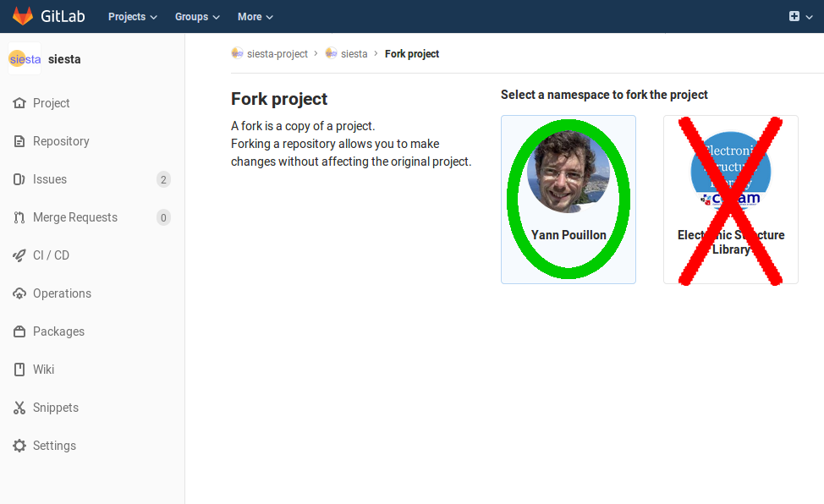
Task: Click the siesta-project breadcrumb avatar icon
Action: tap(238, 53)
